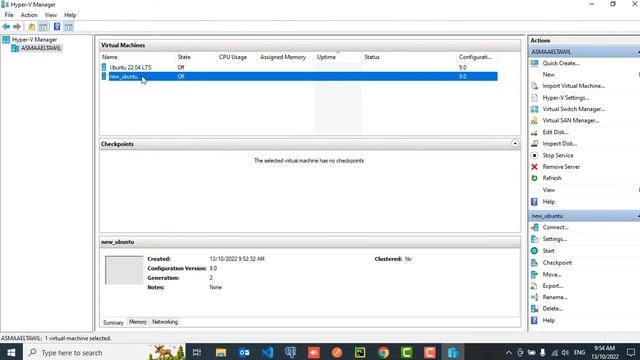Sort by Uptime column header
Screen dimensions: 640x360
(x=338, y=57)
